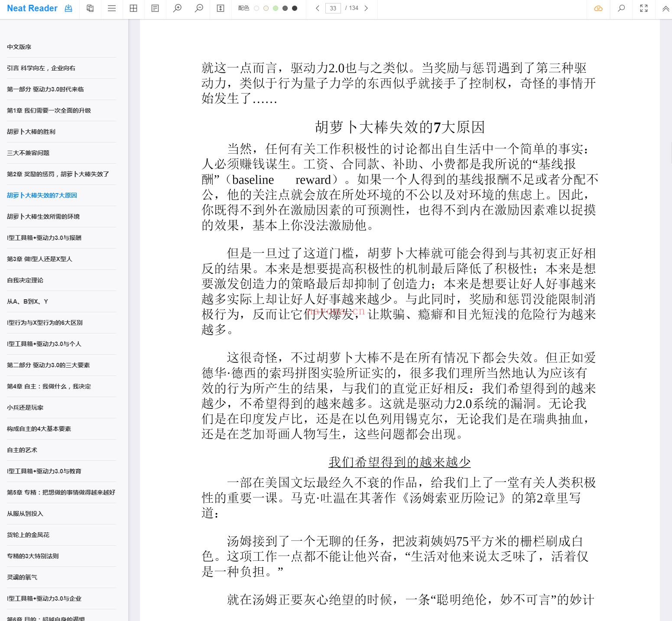The image size is (672, 621).
Task: Click heading 胡萝卜大棒失效的7大原因 in page
Action: click(399, 127)
